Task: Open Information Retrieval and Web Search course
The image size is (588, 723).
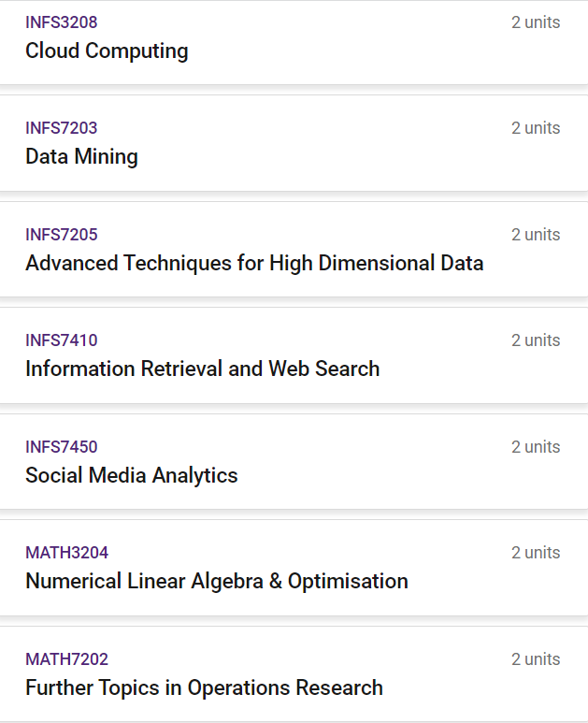Action: (x=202, y=369)
